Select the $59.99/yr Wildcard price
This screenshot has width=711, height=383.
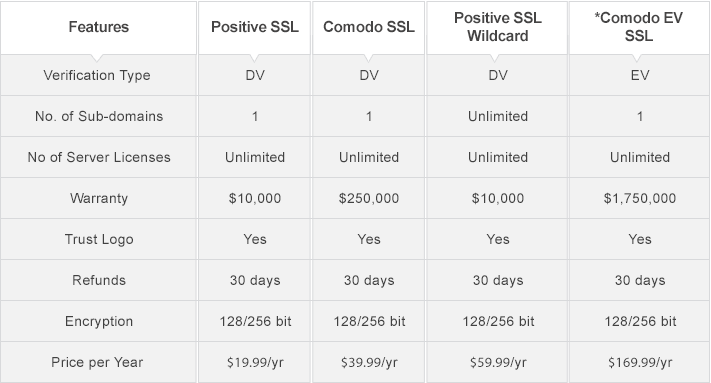coord(498,362)
